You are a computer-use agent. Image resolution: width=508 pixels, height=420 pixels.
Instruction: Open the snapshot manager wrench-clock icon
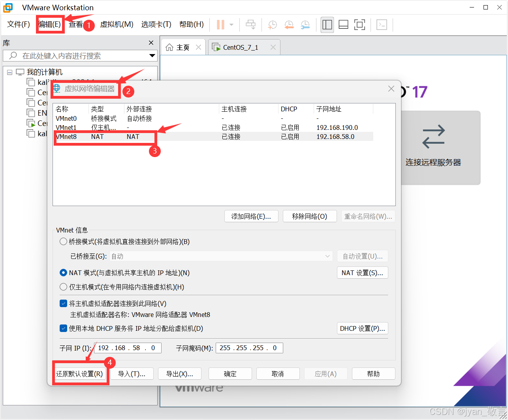tap(305, 24)
